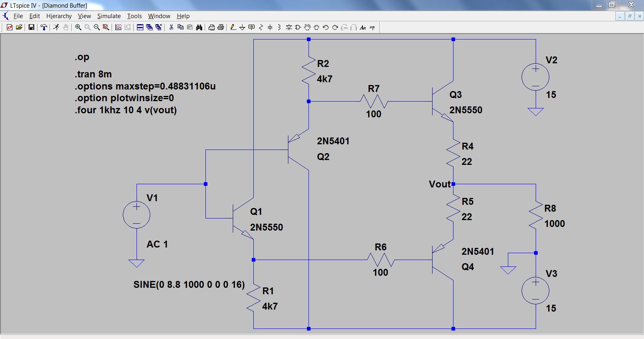Click the Find binoculars icon

[x=199, y=27]
